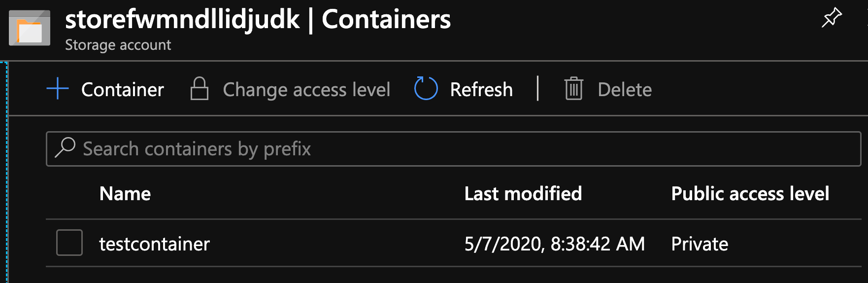Click the lock icon for access level

[x=199, y=89]
